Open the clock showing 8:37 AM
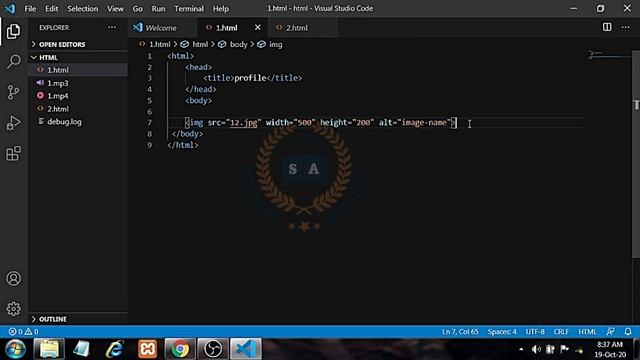This screenshot has width=640, height=360. point(610,349)
